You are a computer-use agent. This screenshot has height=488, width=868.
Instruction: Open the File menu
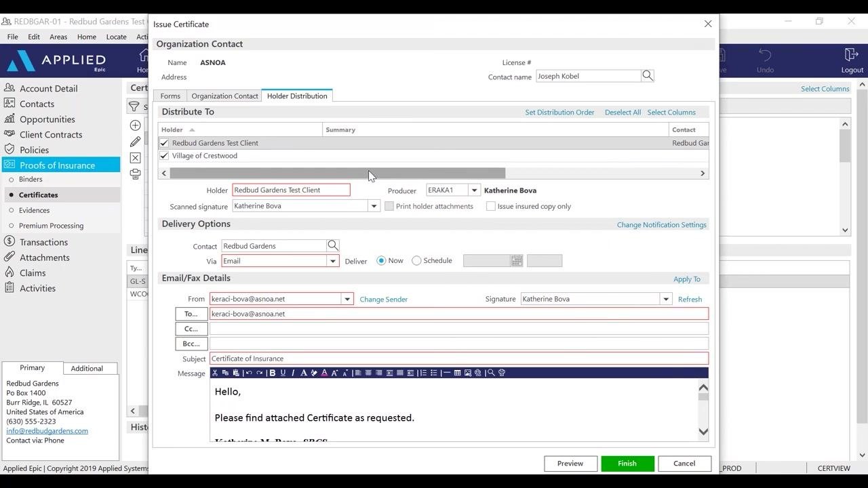pos(12,37)
